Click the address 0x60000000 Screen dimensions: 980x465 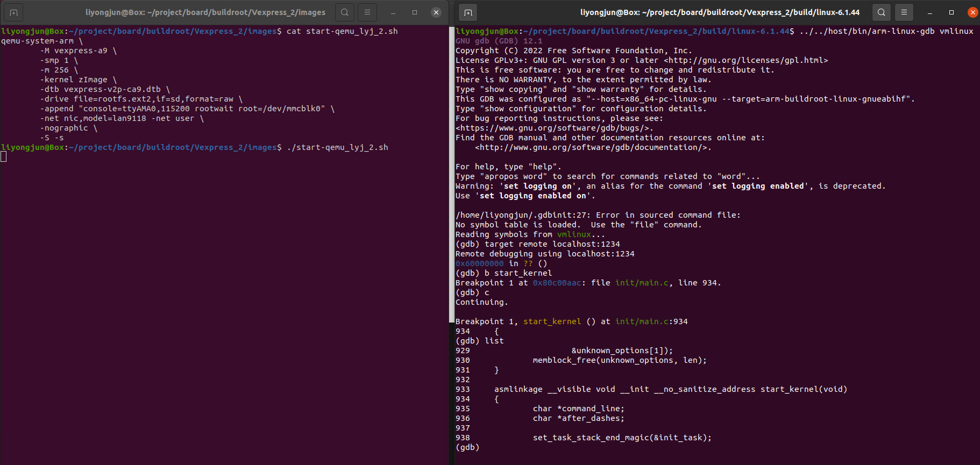tap(480, 263)
